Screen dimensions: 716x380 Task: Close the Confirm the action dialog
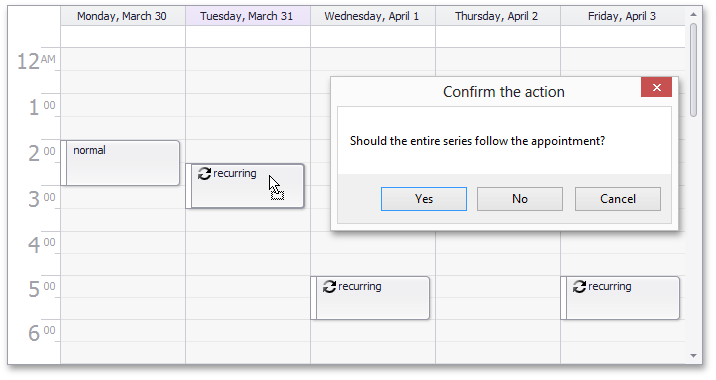656,87
